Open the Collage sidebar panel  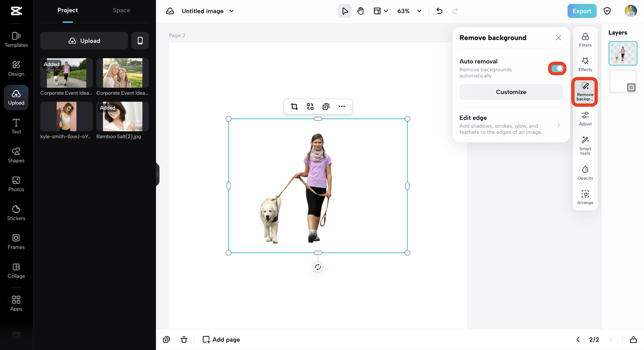click(16, 271)
